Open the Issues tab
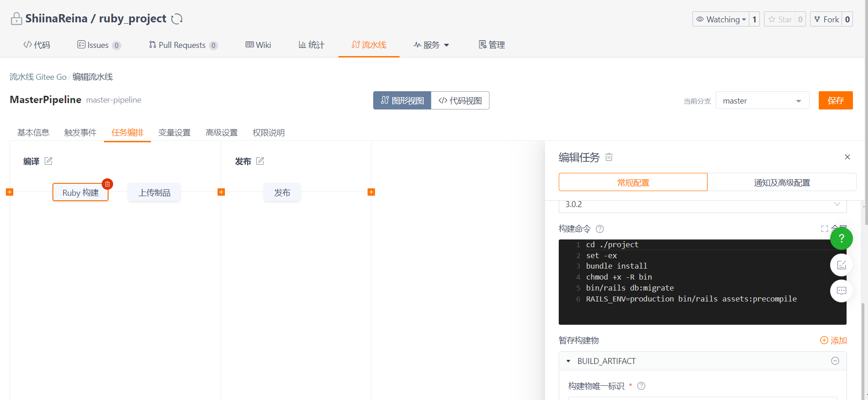 point(99,45)
